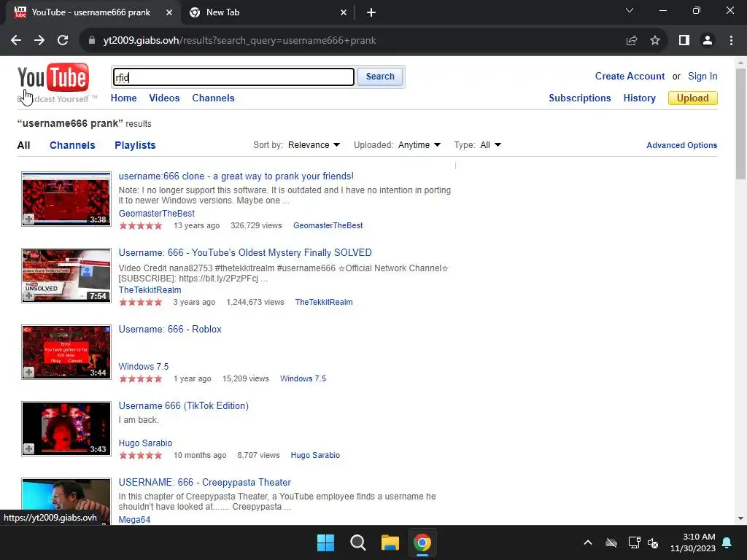This screenshot has height=560, width=747.
Task: Open the Windows Start menu
Action: (326, 542)
